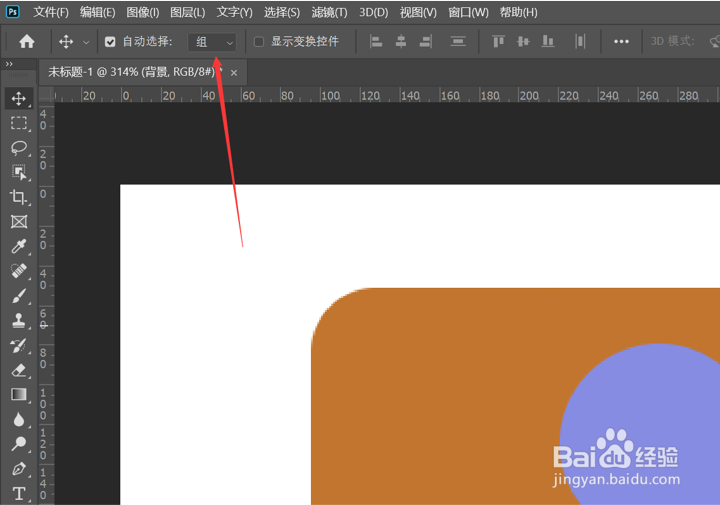Select the Pen tool
720x505 pixels.
click(x=19, y=469)
